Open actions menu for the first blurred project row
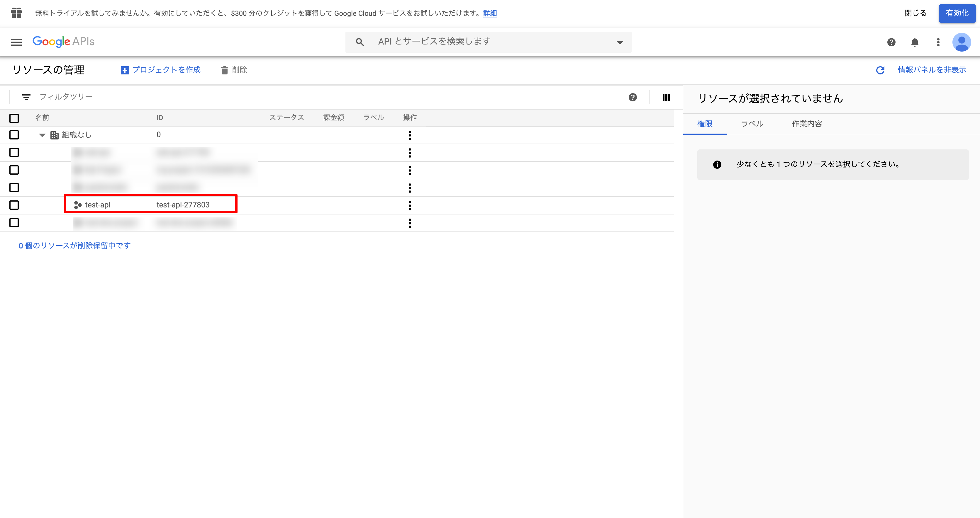The height and width of the screenshot is (518, 980). coord(410,153)
